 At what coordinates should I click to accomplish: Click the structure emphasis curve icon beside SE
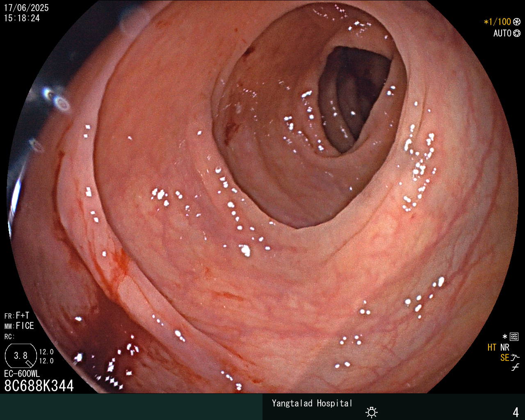(x=515, y=358)
